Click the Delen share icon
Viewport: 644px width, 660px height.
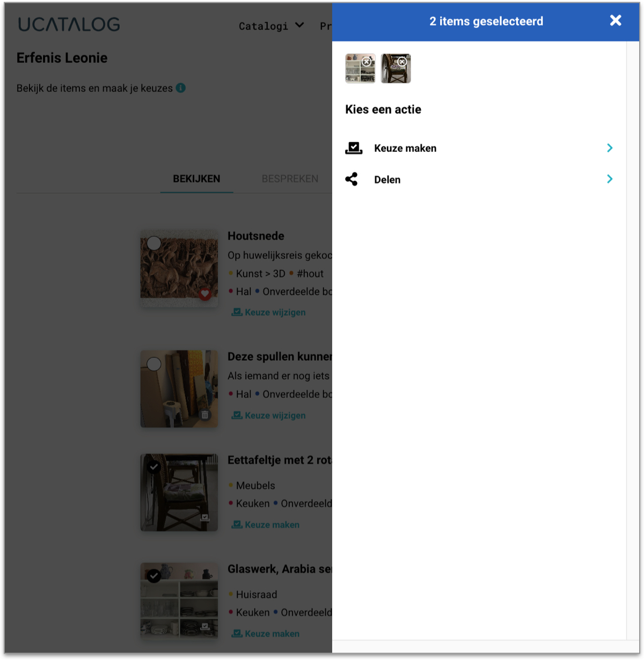coord(352,179)
